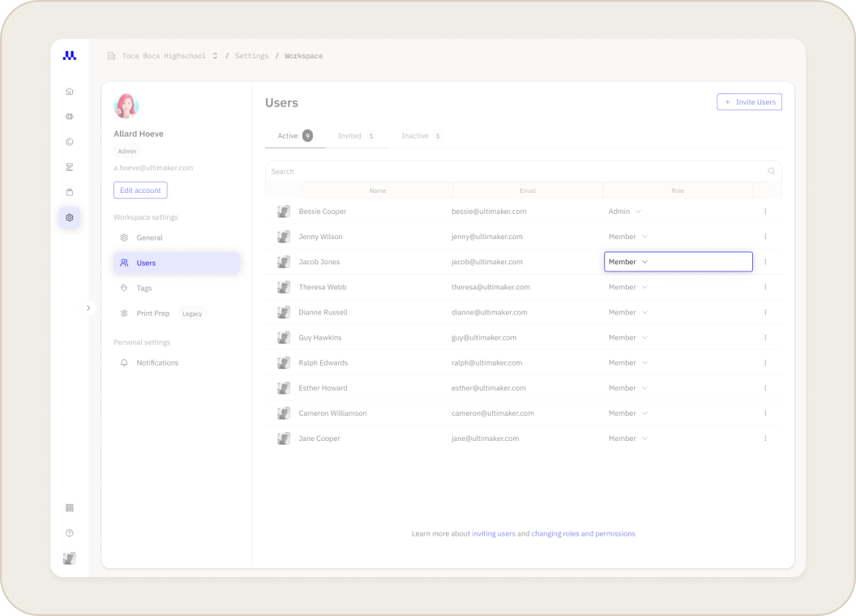Open the more options menu for Guy Hawkins
Screen dimensions: 856x616
[765, 337]
